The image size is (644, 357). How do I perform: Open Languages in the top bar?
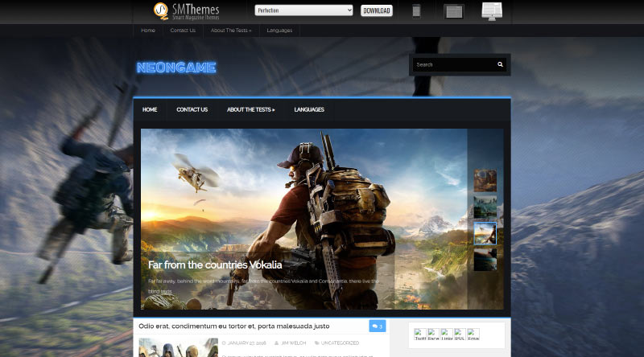point(279,31)
